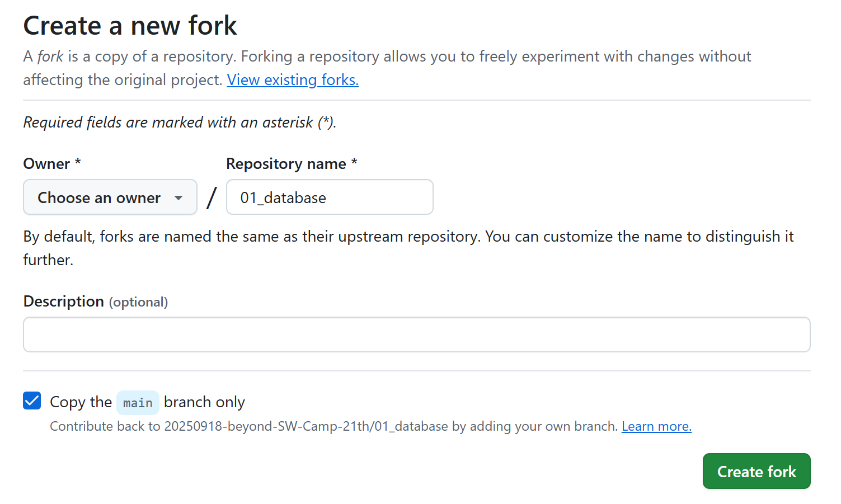Toggle the copy main branch only checkbox

pos(32,401)
